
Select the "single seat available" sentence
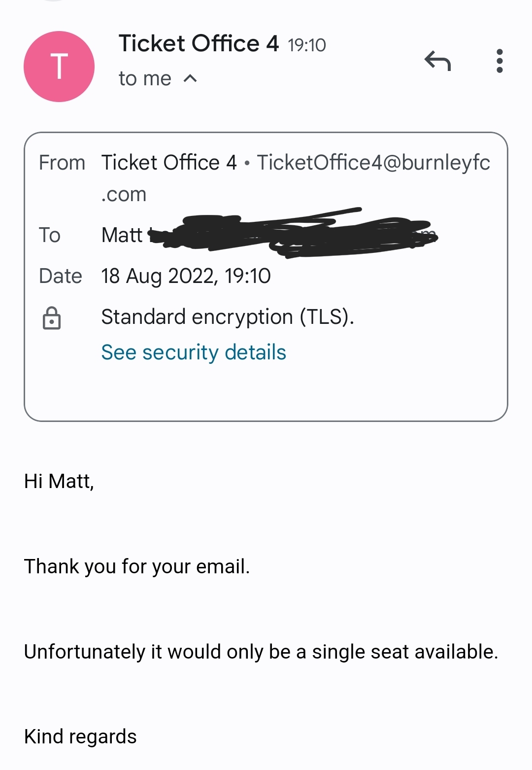pos(261,652)
